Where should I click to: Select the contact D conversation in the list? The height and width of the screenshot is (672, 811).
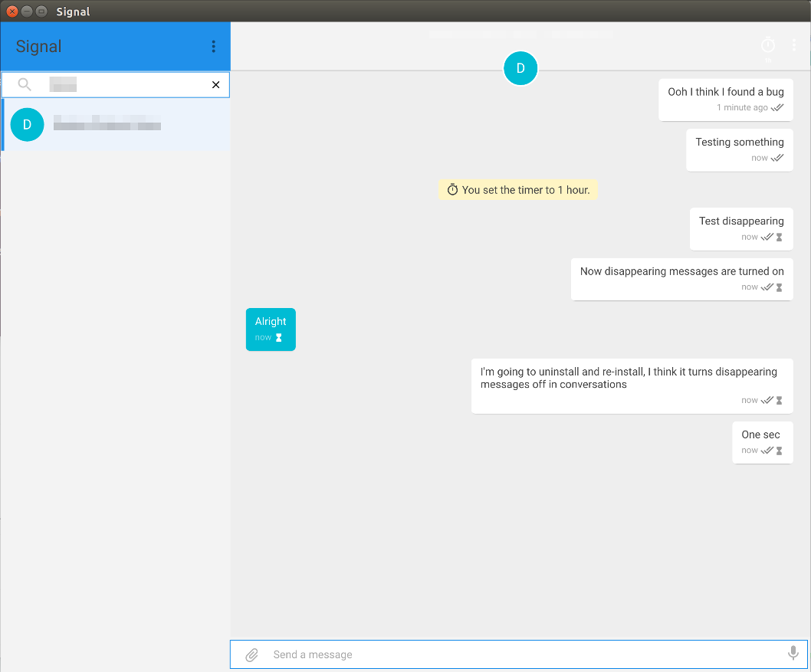coord(116,125)
